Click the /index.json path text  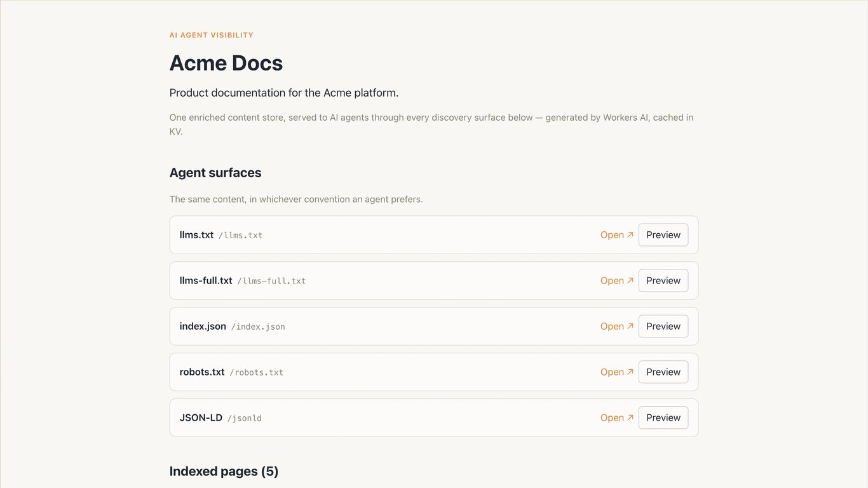pos(258,327)
